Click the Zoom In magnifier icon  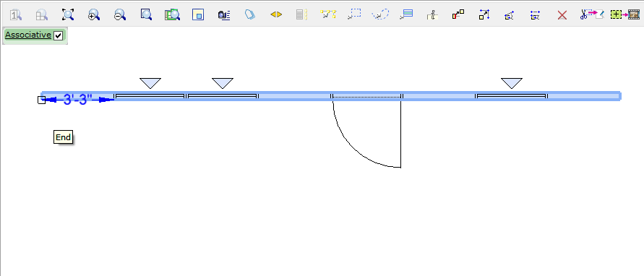94,15
